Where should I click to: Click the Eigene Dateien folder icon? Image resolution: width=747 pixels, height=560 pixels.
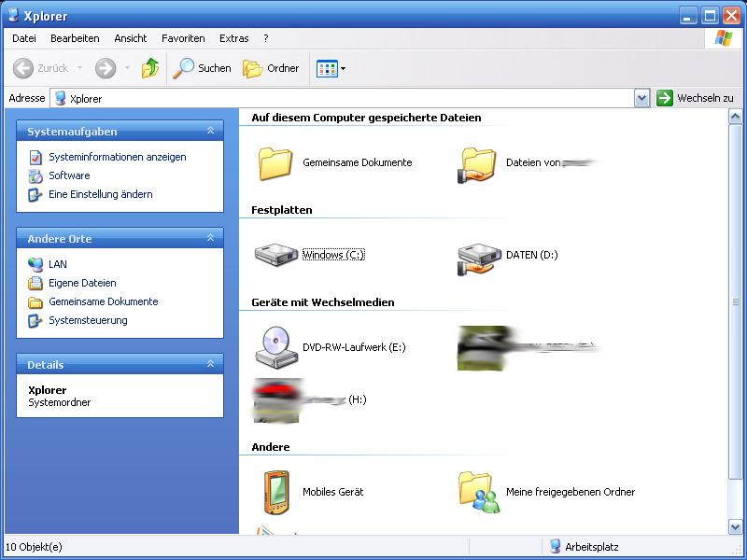click(x=35, y=284)
